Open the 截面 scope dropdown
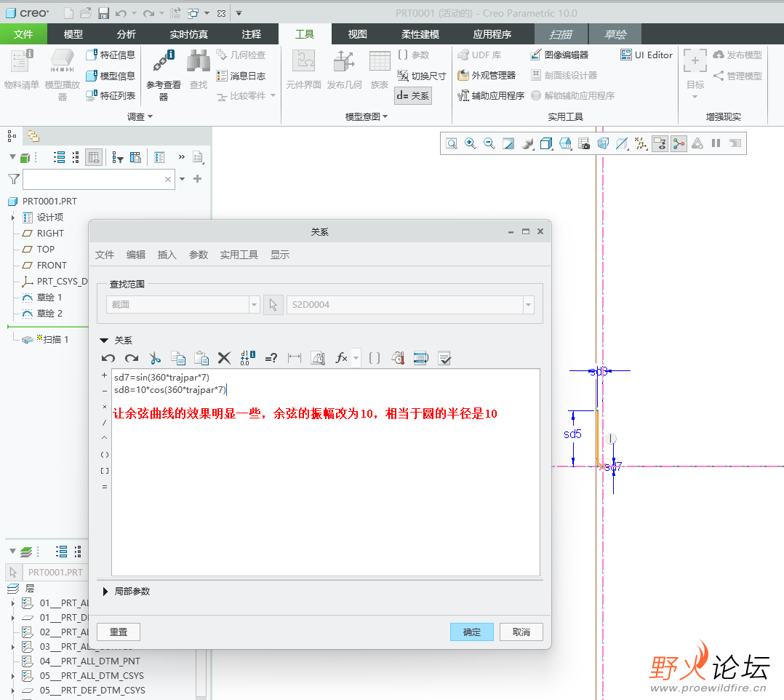 click(x=255, y=305)
